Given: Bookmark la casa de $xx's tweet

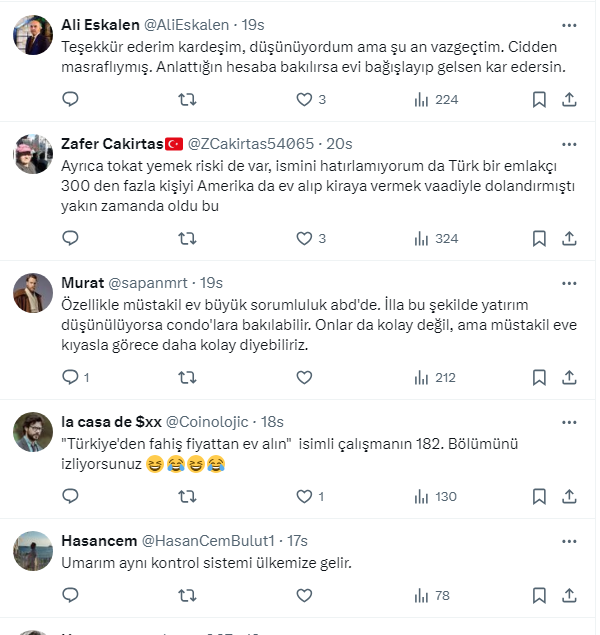Looking at the screenshot, I should tap(538, 496).
